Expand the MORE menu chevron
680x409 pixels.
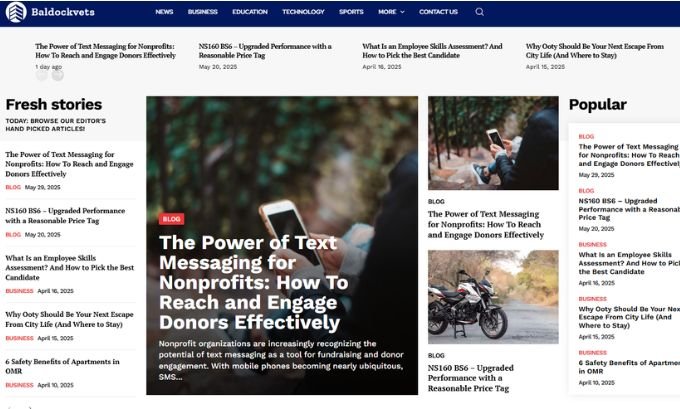402,12
